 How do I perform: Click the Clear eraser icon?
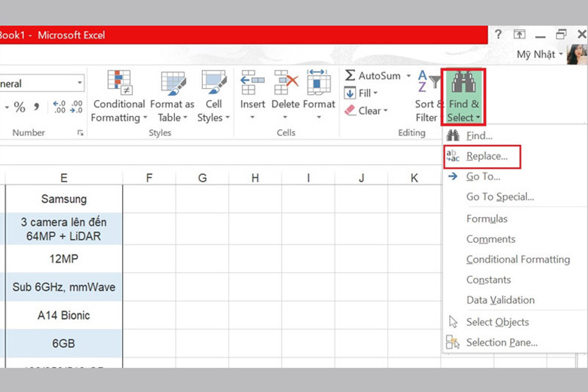(350, 110)
